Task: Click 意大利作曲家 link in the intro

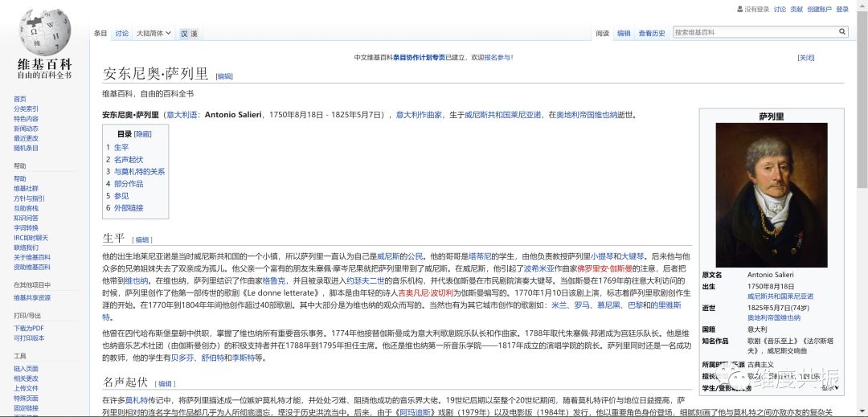Action: (419, 115)
